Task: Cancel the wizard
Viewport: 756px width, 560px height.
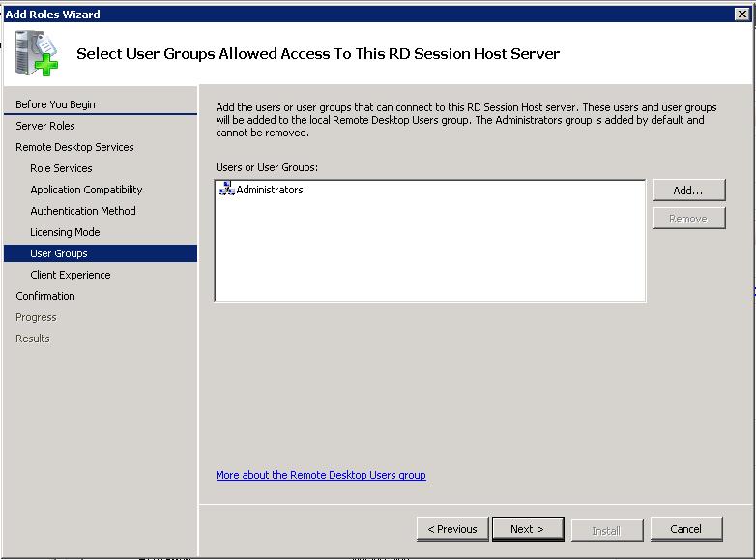Action: [685, 529]
